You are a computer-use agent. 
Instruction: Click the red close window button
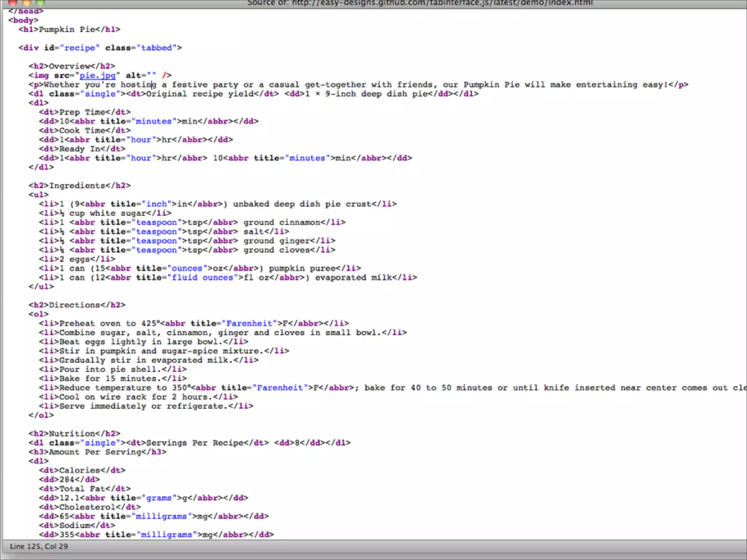pos(13,3)
